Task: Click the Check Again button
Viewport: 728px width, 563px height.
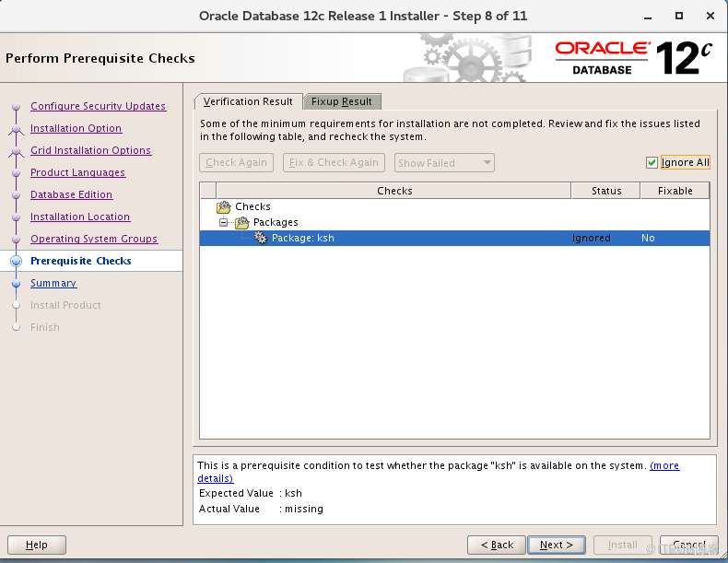Action: click(x=236, y=162)
